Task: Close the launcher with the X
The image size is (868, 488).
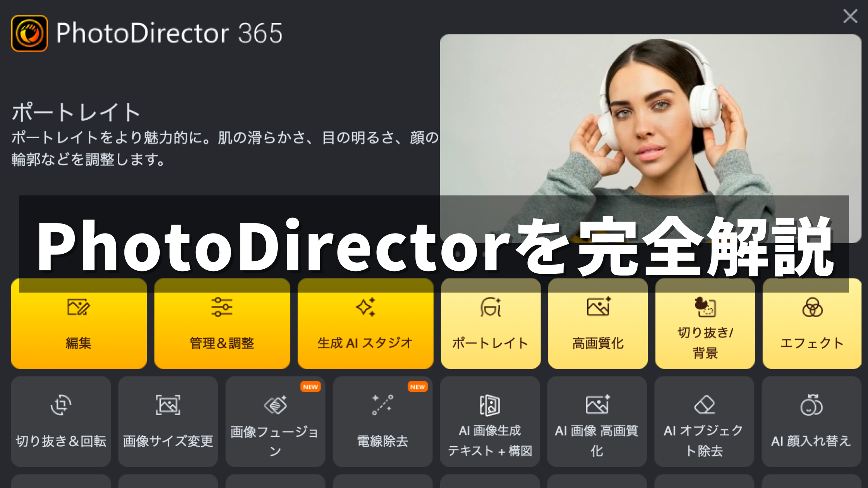Action: point(850,16)
